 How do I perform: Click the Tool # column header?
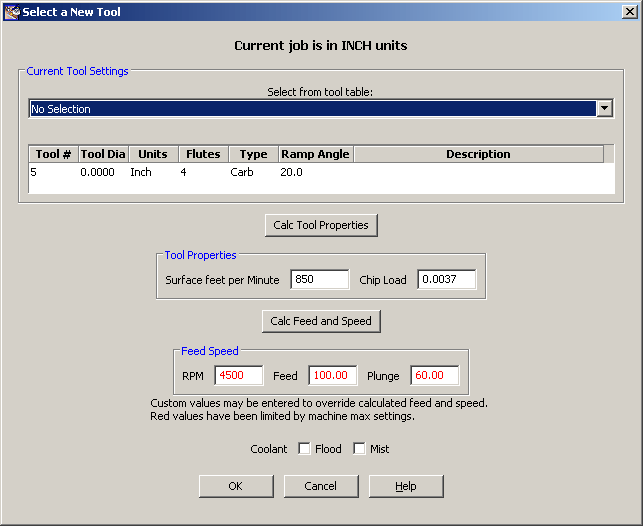click(54, 154)
